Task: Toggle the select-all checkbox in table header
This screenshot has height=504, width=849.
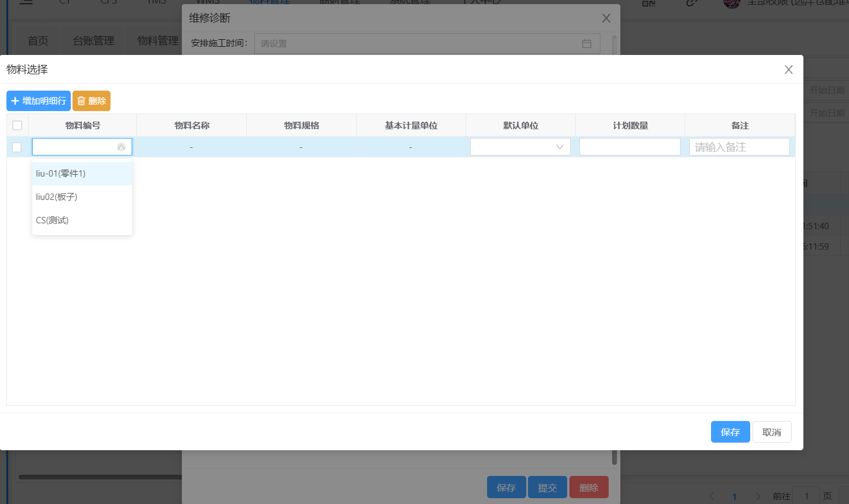Action: point(17,126)
